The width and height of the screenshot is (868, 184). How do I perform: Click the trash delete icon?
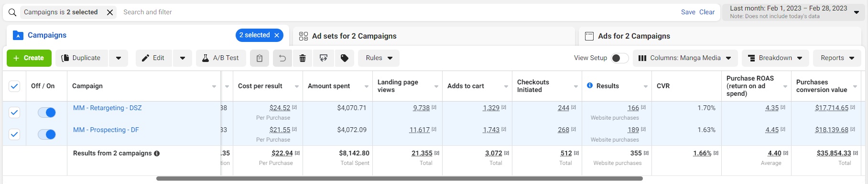coord(303,58)
